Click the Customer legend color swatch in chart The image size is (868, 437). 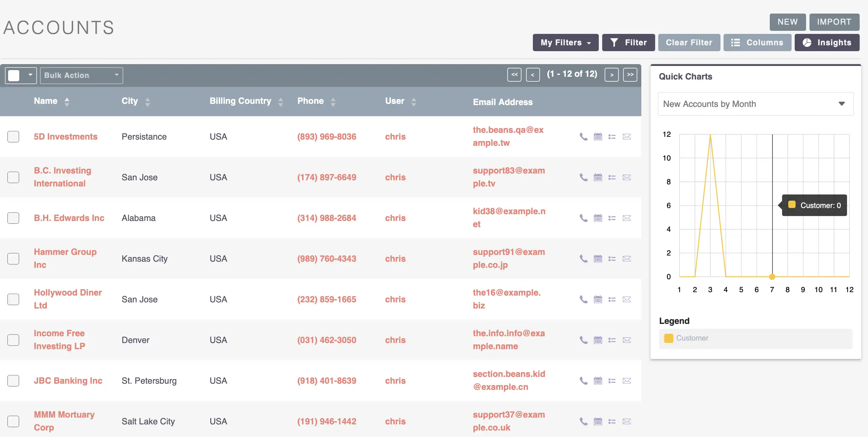coord(669,338)
